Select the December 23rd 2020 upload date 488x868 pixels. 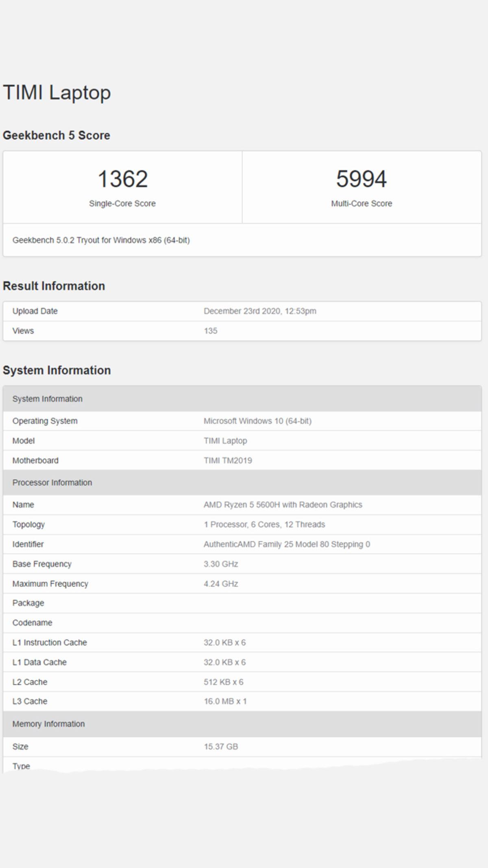click(260, 311)
